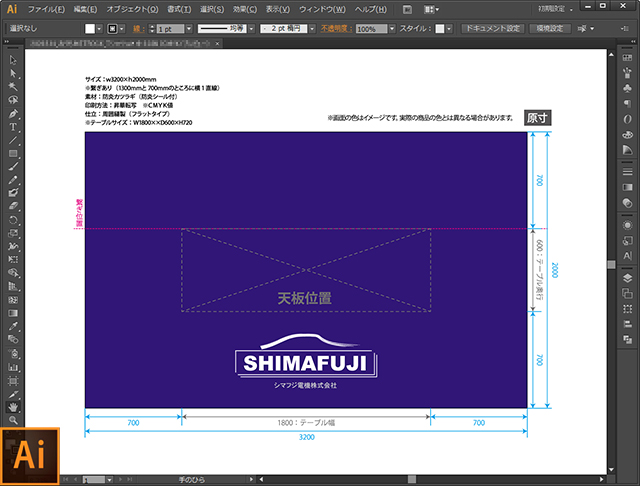Select the Pen tool
The height and width of the screenshot is (486, 640).
point(13,113)
